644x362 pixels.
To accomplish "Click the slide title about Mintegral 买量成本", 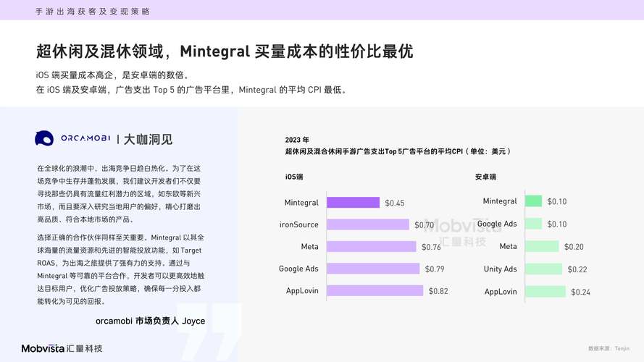I will [x=225, y=51].
